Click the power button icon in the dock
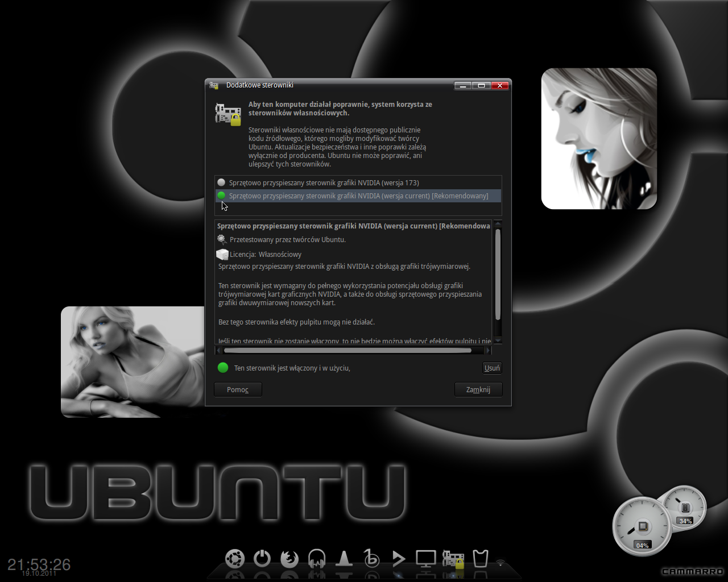Screen dimensions: 728x582 262,559
